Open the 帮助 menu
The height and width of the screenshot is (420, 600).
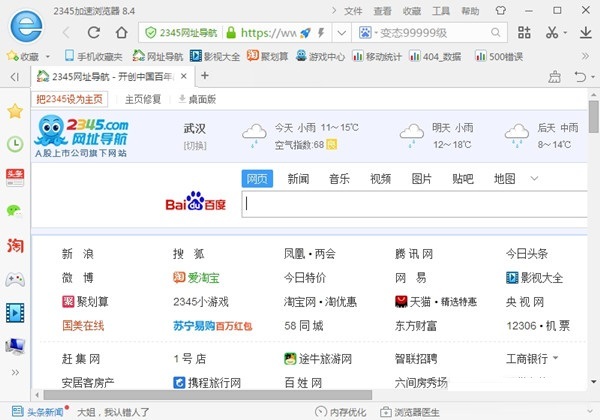470,11
